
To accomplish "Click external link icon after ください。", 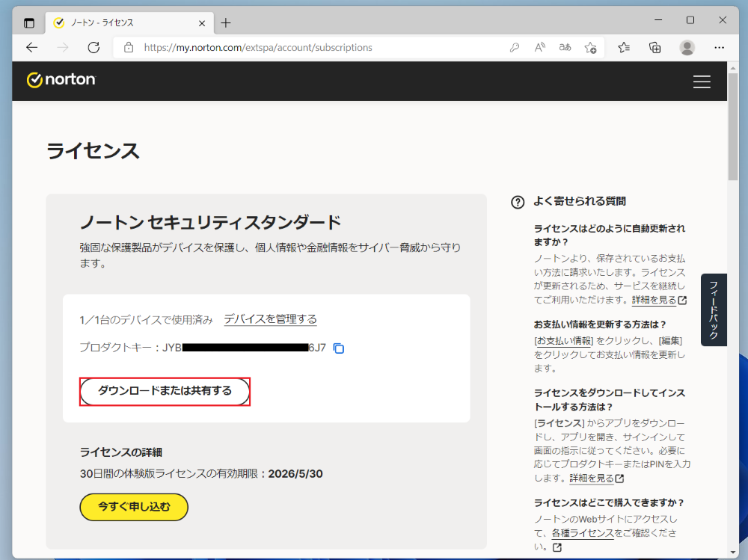I will [557, 547].
